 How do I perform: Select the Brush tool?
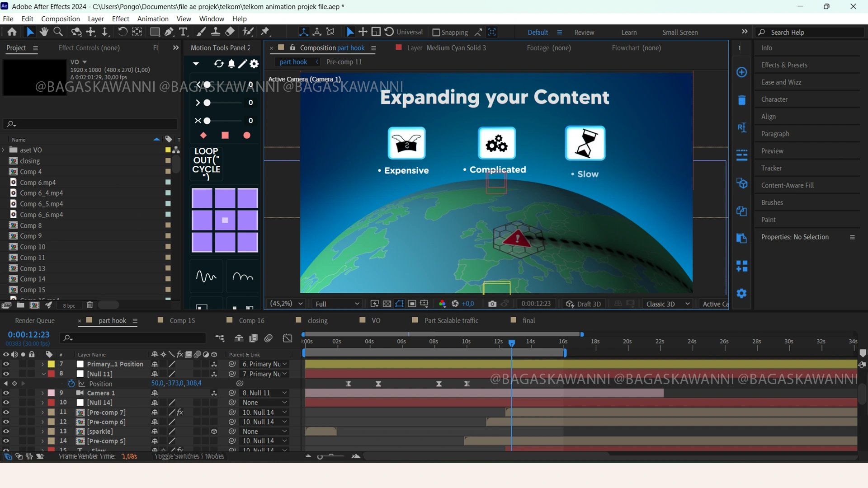pos(201,32)
